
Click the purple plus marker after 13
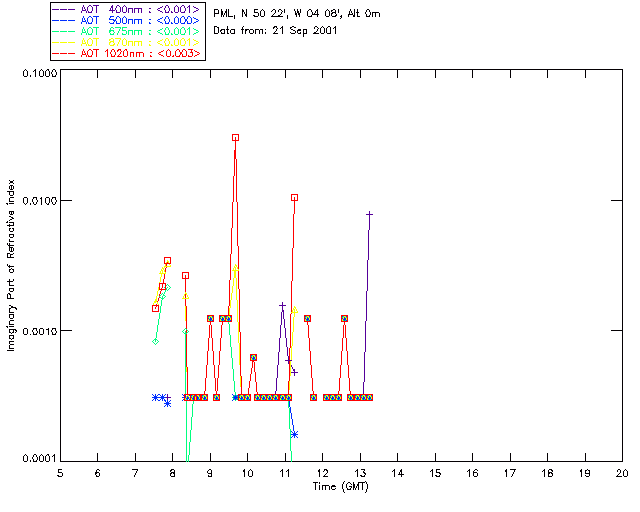click(369, 214)
